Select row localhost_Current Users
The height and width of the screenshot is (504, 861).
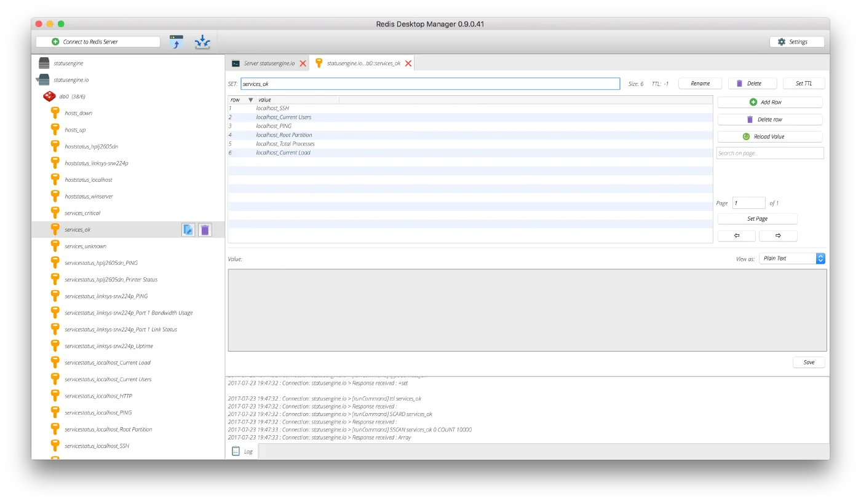470,117
